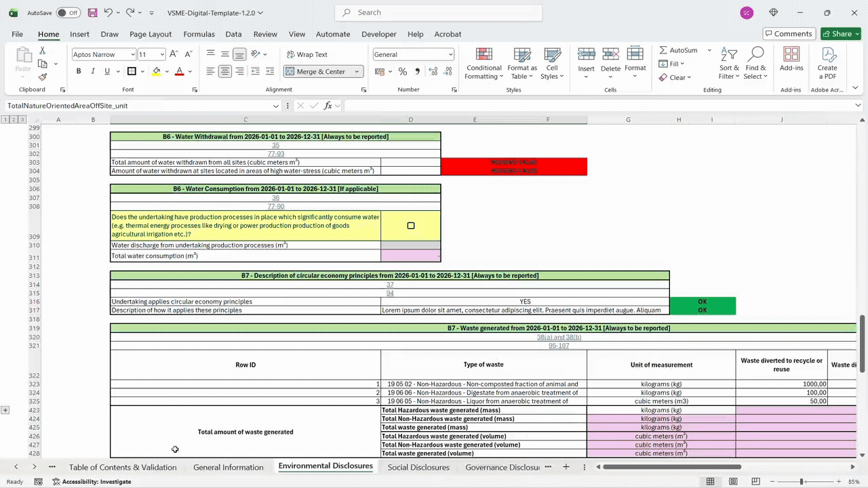The image size is (868, 488).
Task: Toggle Italic formatting
Action: [x=93, y=71]
